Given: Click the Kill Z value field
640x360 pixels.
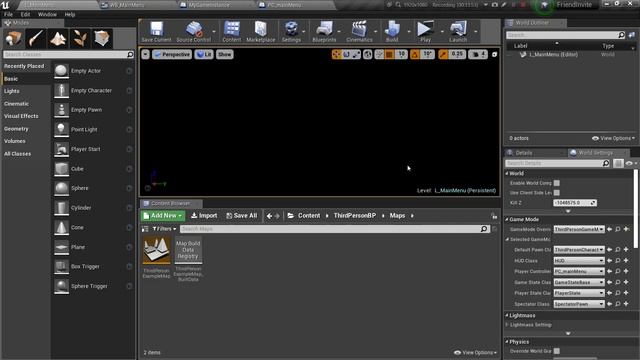Looking at the screenshot, I should point(575,203).
